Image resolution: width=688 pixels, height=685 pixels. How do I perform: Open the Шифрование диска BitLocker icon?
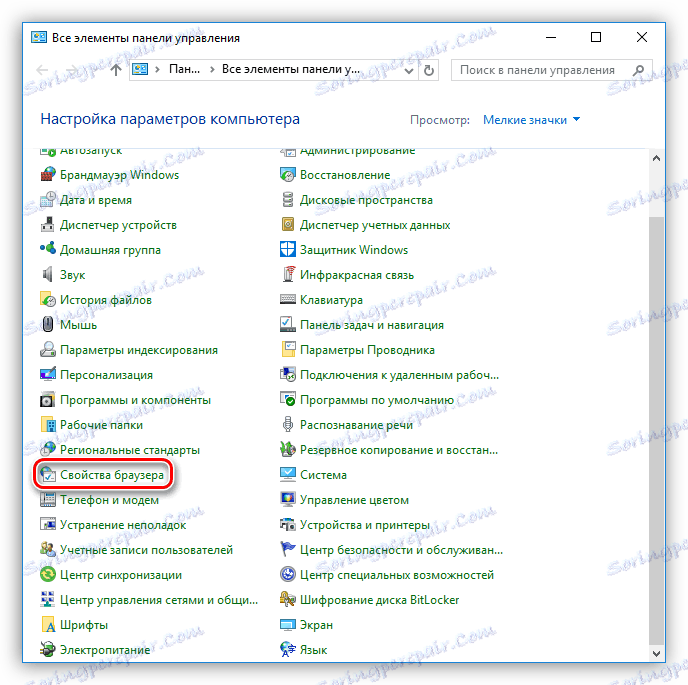coord(288,599)
